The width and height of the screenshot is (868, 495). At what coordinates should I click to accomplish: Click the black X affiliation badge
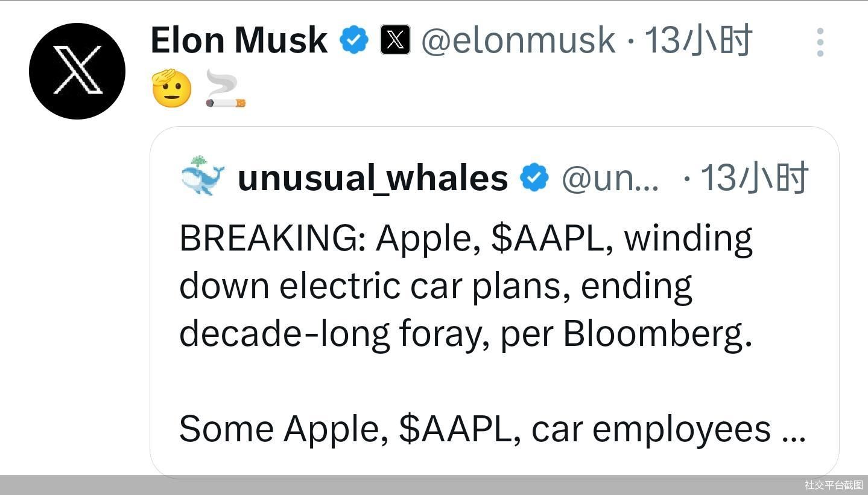(395, 40)
